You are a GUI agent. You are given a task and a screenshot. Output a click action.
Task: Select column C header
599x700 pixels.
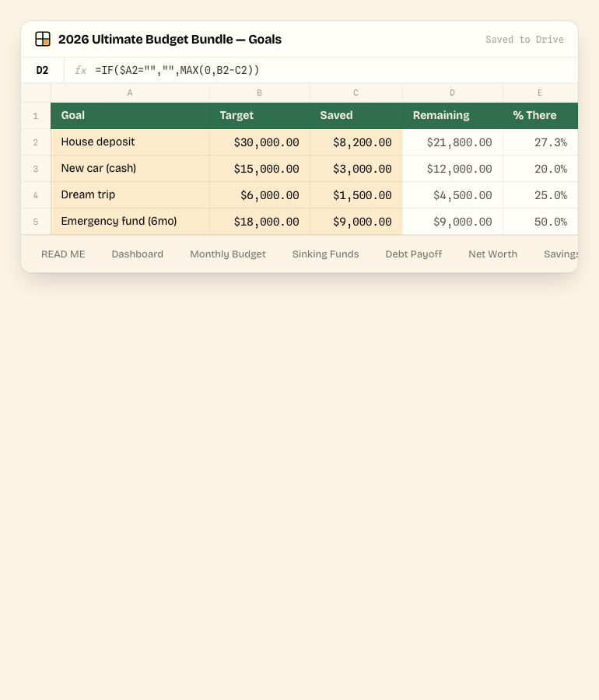pos(356,93)
